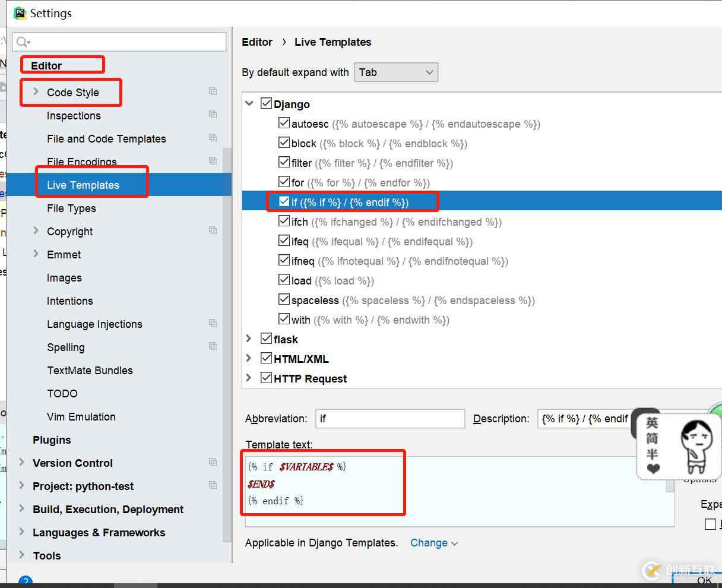Collapse the Django template group

point(249,104)
